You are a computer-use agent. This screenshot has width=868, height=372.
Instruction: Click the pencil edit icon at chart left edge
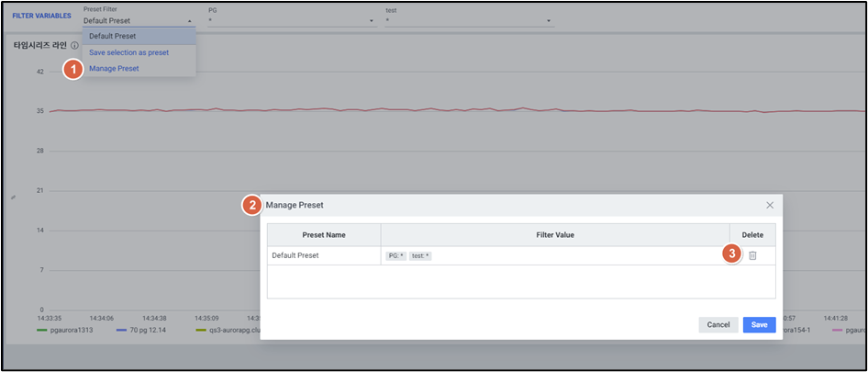coord(13,197)
